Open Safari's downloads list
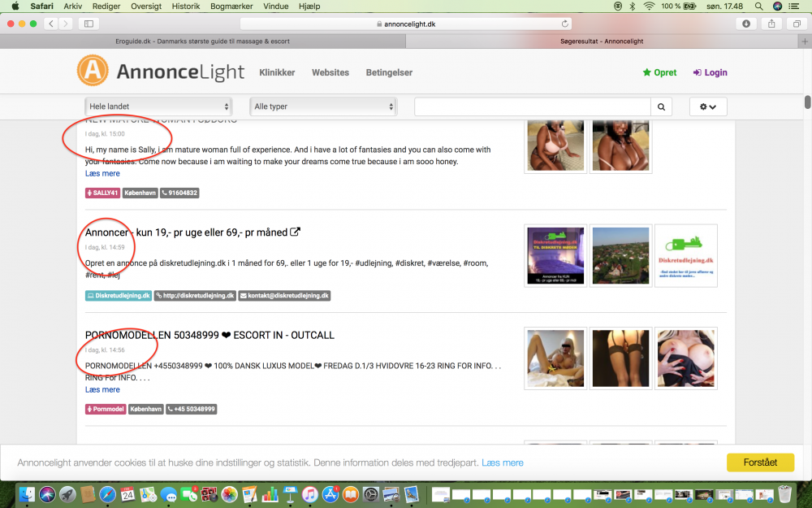The height and width of the screenshot is (508, 812). pyautogui.click(x=745, y=24)
